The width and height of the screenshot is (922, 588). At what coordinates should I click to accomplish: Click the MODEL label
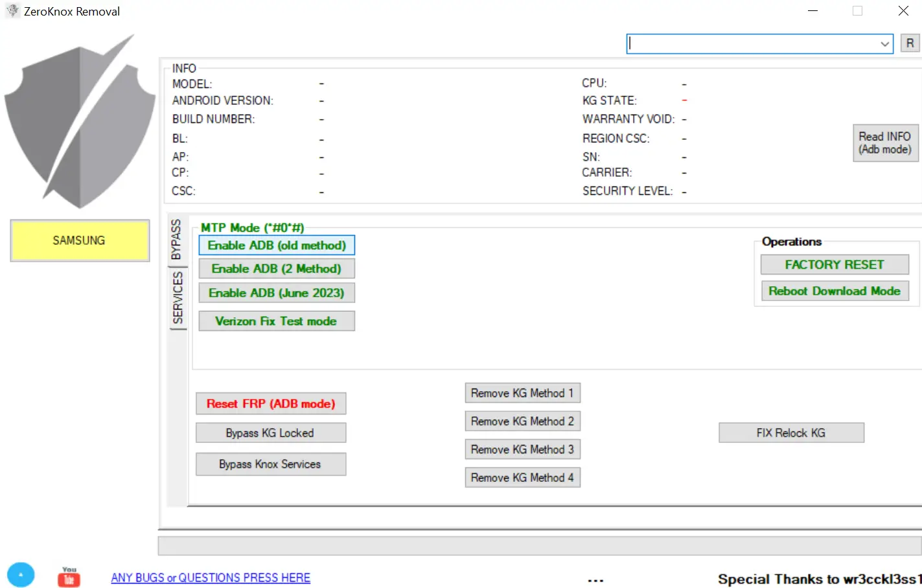pyautogui.click(x=192, y=84)
